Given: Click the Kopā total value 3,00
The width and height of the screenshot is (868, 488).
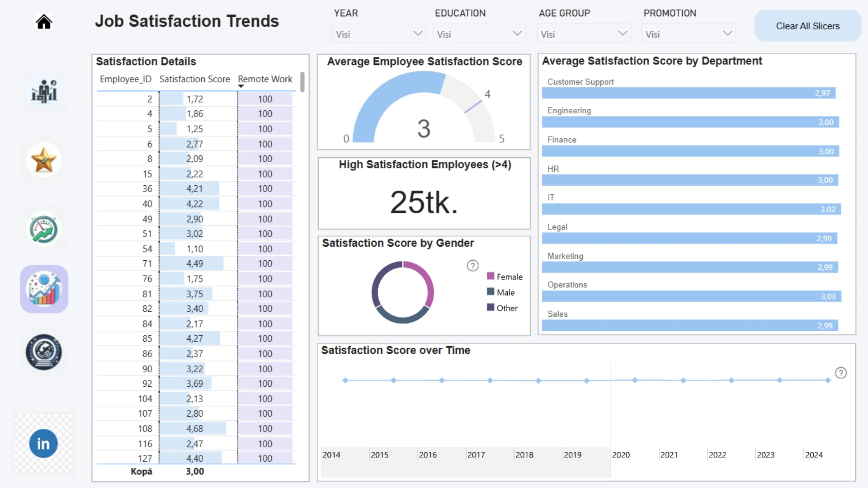Looking at the screenshot, I should (195, 471).
